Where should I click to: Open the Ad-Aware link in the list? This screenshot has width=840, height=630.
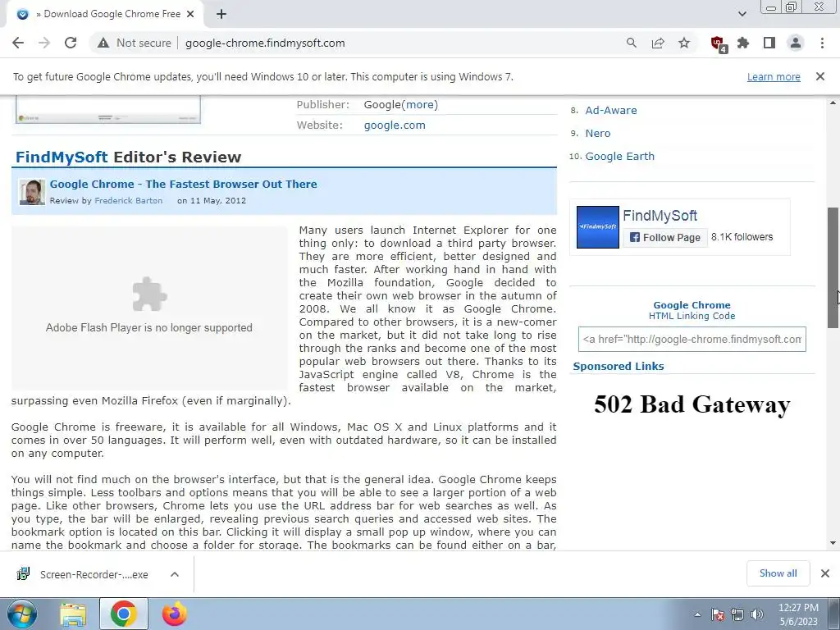pyautogui.click(x=610, y=111)
